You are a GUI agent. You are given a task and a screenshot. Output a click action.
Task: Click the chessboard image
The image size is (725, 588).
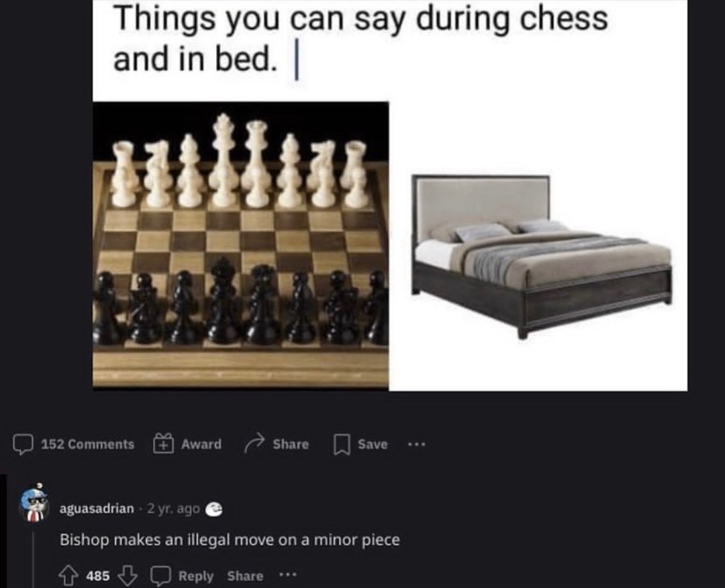click(240, 245)
